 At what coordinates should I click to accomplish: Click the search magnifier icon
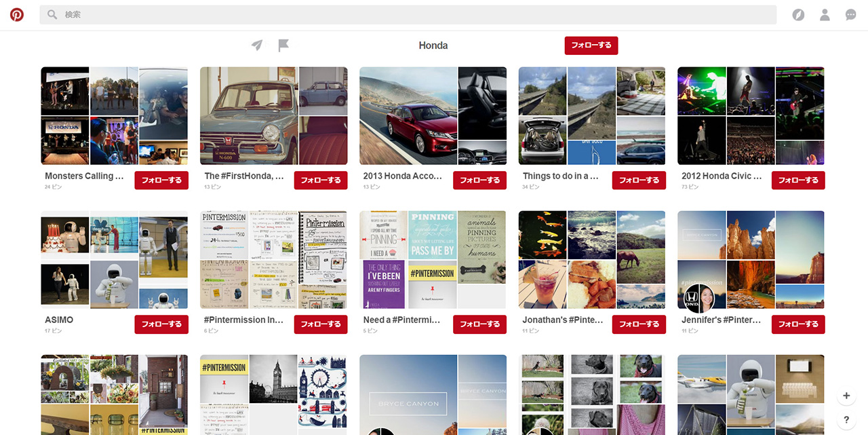[x=52, y=14]
